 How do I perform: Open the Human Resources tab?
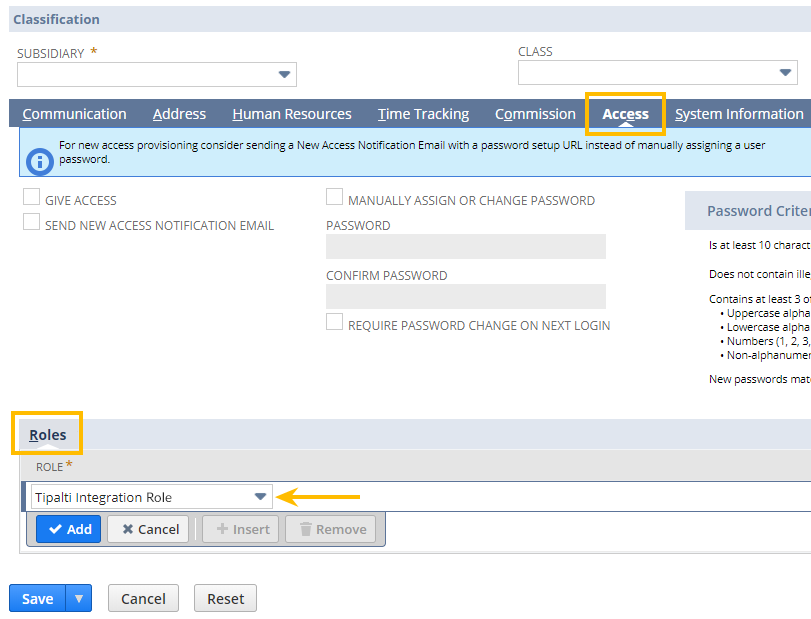pos(292,114)
